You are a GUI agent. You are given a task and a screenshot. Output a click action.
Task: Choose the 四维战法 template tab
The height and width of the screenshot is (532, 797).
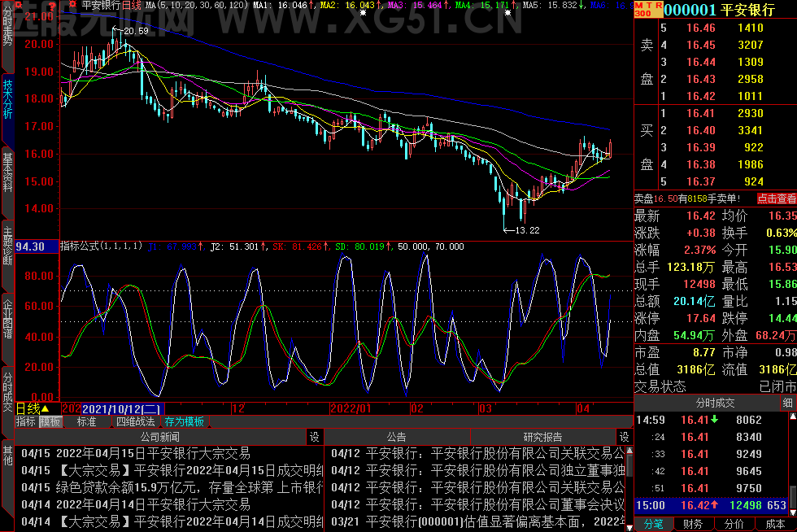(x=136, y=421)
